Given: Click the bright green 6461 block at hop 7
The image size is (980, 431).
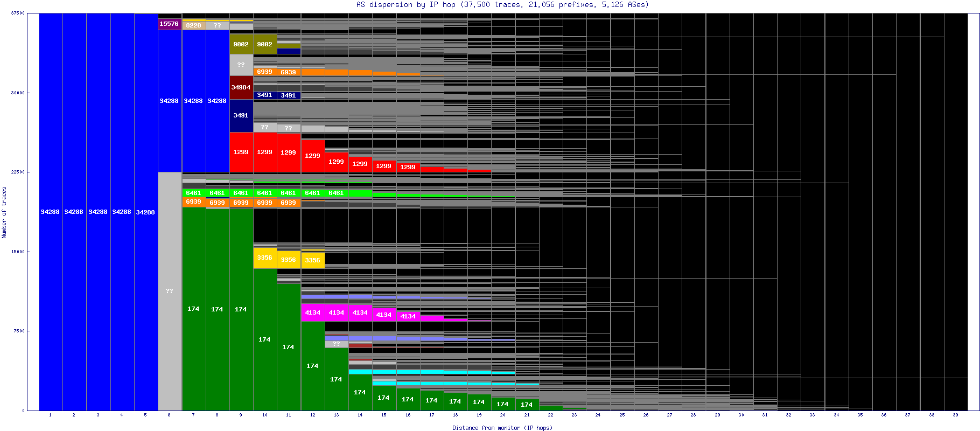Looking at the screenshot, I should [194, 193].
